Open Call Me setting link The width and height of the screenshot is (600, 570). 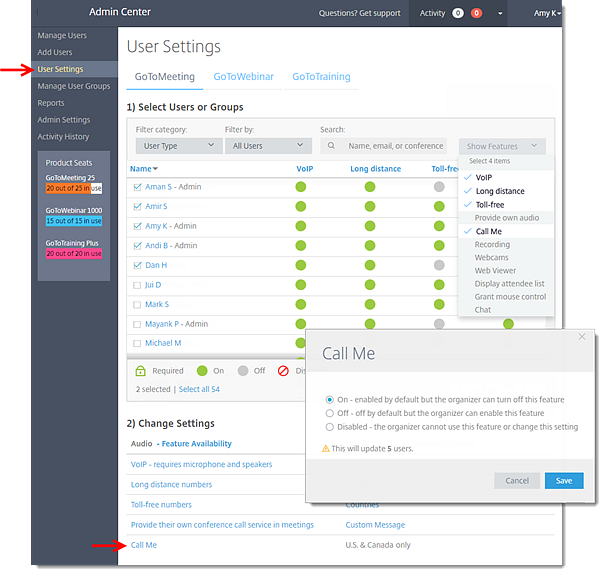coord(143,545)
